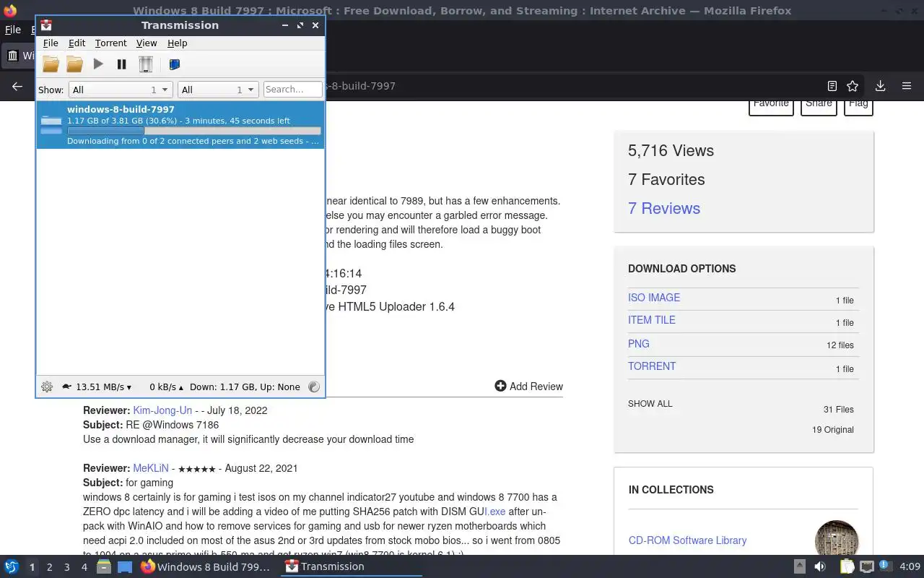Click the 4:09 clock in taskbar
The height and width of the screenshot is (578, 924).
[x=910, y=566]
